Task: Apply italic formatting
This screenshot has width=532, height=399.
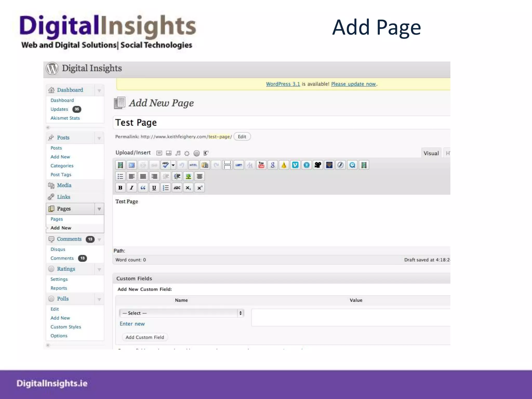Action: pos(131,188)
